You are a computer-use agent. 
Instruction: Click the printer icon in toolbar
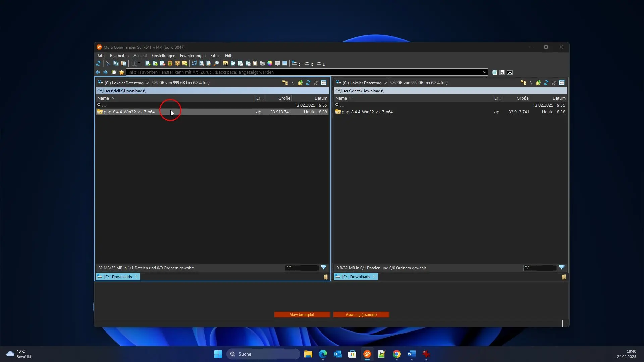pyautogui.click(x=262, y=63)
